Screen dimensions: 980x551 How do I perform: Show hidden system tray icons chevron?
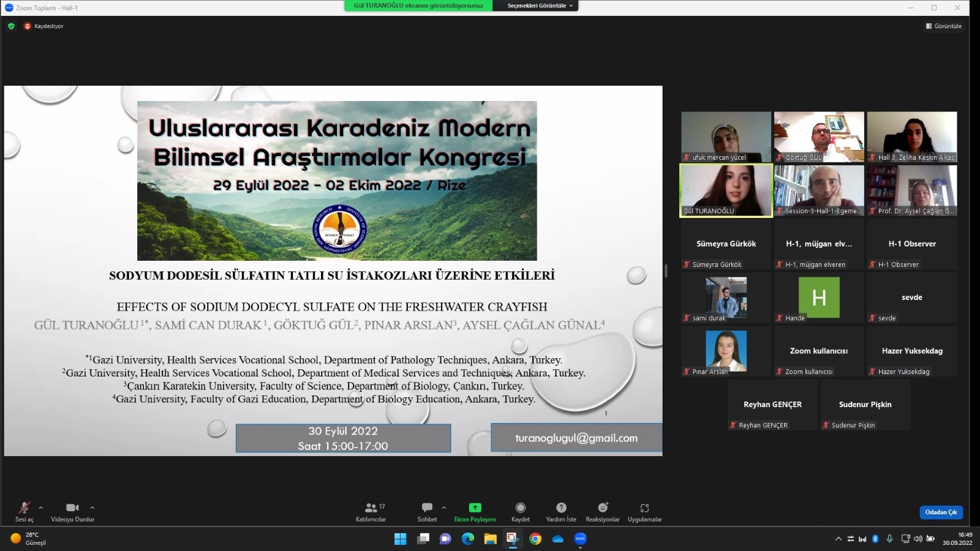(x=838, y=539)
